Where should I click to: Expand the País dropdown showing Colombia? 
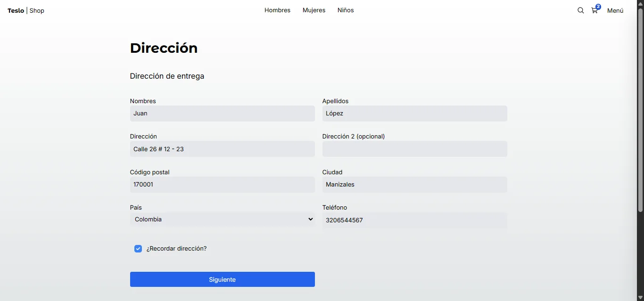coord(222,220)
